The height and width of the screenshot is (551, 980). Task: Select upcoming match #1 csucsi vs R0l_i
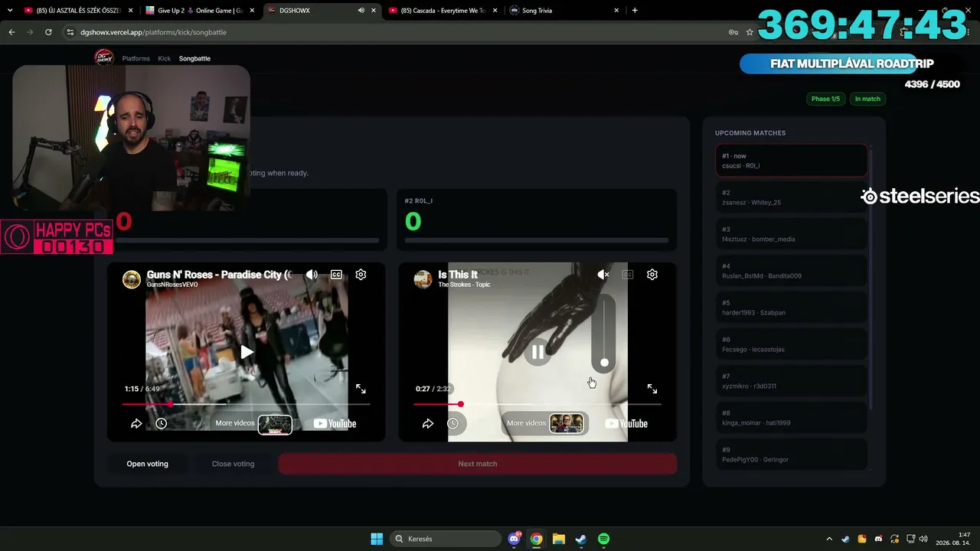(x=791, y=161)
